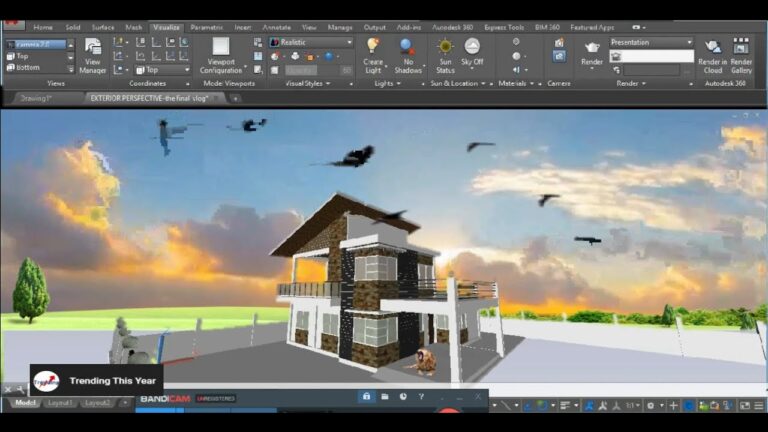Click the new drawing tab plus icon
Image resolution: width=768 pixels, height=432 pixels.
(x=235, y=98)
